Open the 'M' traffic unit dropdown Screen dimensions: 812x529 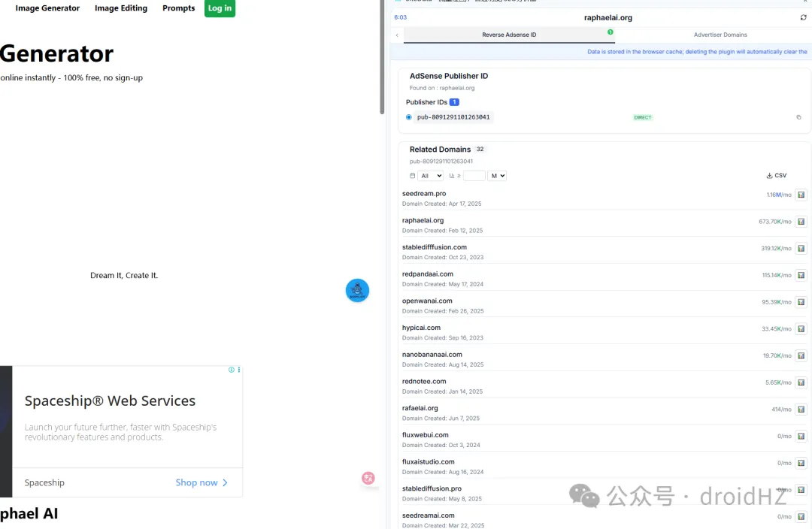[x=497, y=176]
